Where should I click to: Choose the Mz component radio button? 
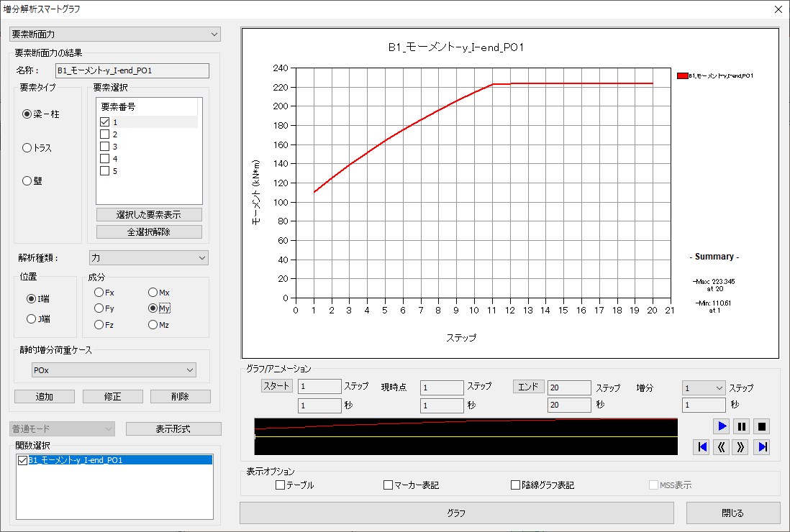(x=153, y=325)
